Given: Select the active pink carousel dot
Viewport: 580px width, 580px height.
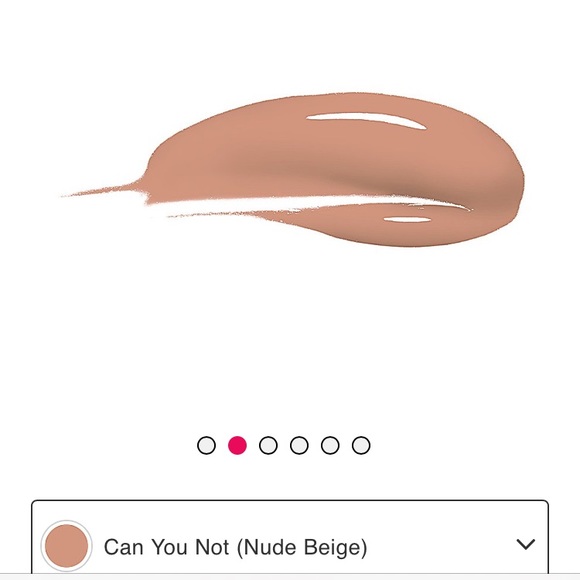Looking at the screenshot, I should (237, 445).
